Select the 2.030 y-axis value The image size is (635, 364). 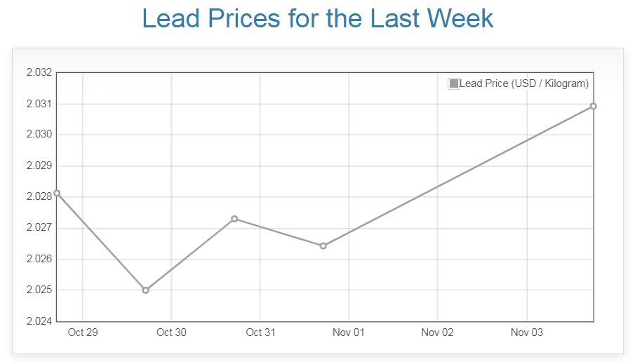[39, 135]
